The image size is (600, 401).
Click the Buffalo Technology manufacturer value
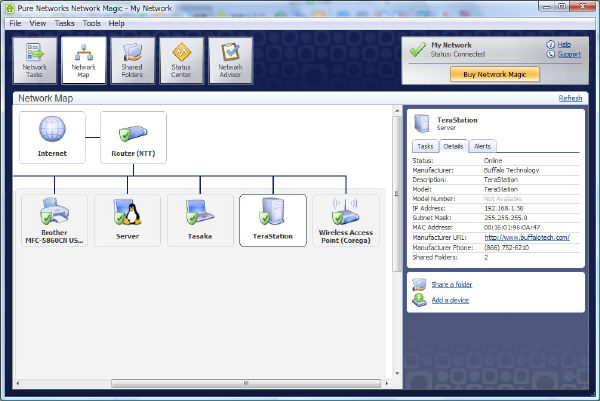511,170
